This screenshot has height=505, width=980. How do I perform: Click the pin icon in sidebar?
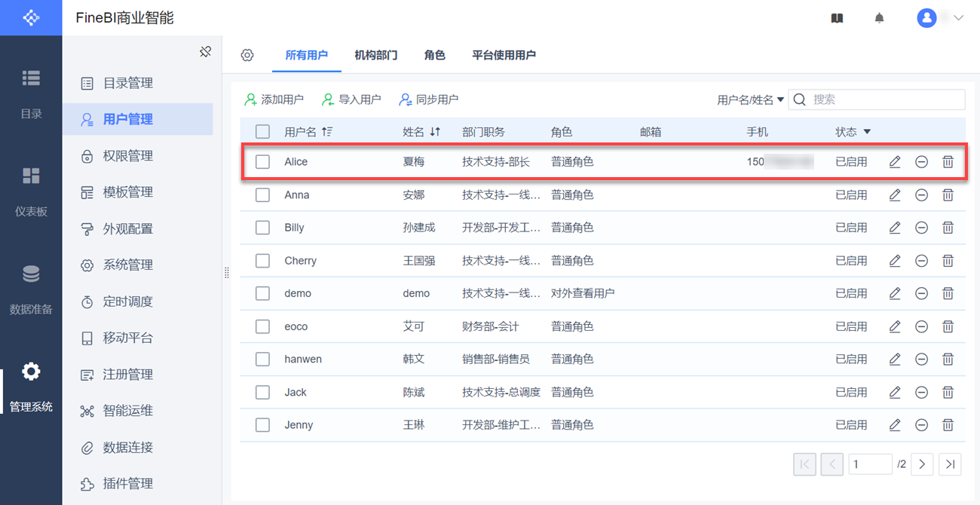click(x=205, y=52)
